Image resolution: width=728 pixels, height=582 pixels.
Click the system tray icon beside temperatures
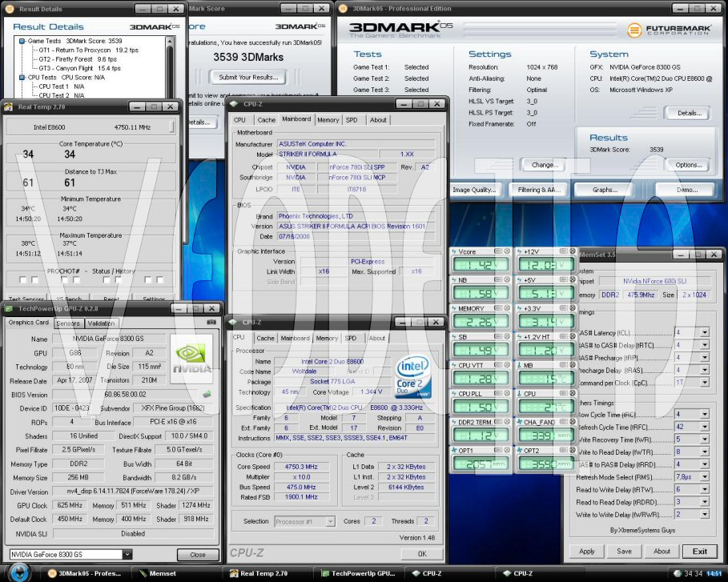pos(678,574)
